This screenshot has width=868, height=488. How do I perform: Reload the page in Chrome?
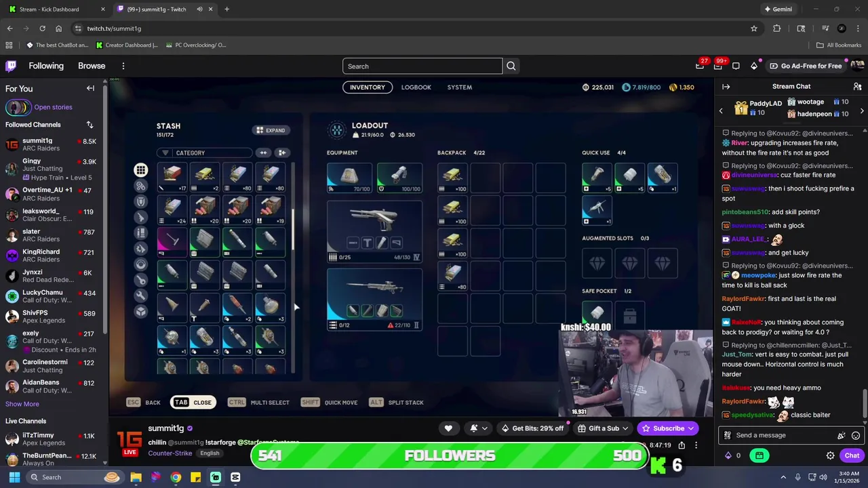point(42,28)
